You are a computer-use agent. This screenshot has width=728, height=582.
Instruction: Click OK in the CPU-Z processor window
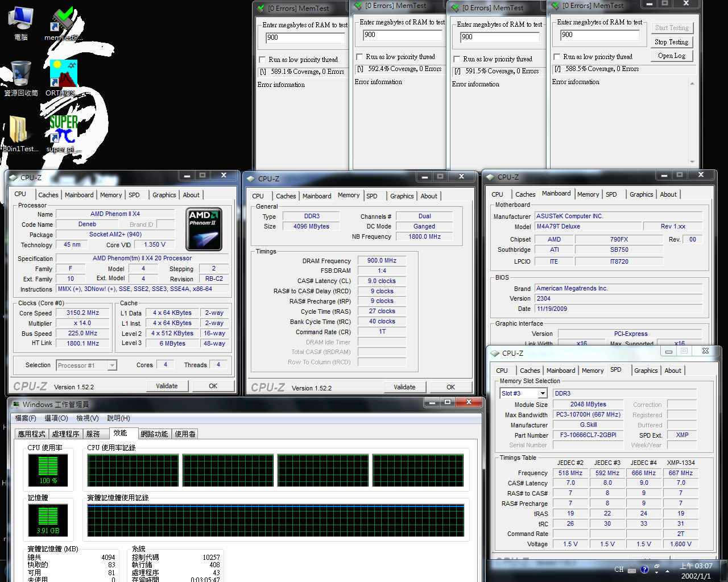click(213, 386)
